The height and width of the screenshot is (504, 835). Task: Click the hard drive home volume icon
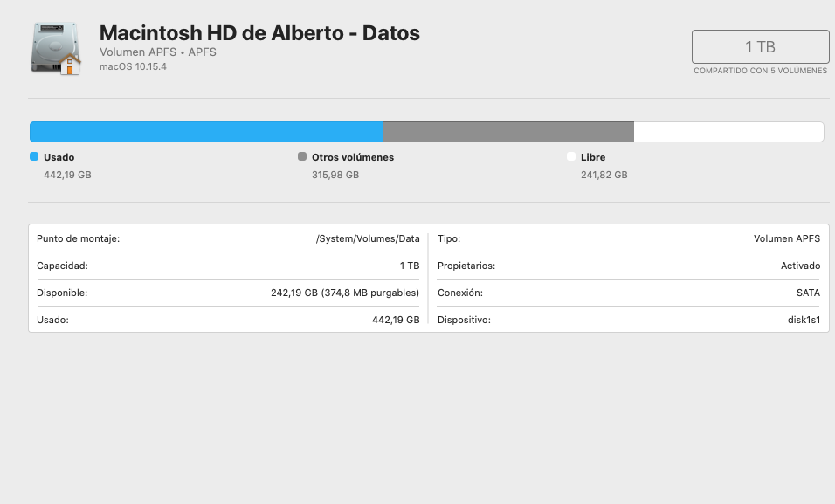coord(56,49)
